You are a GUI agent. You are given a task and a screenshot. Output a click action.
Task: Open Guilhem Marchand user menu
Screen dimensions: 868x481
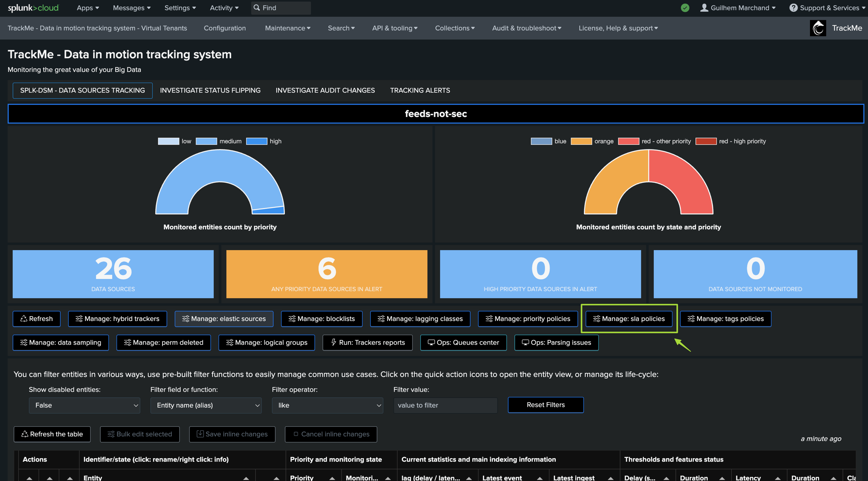(738, 8)
